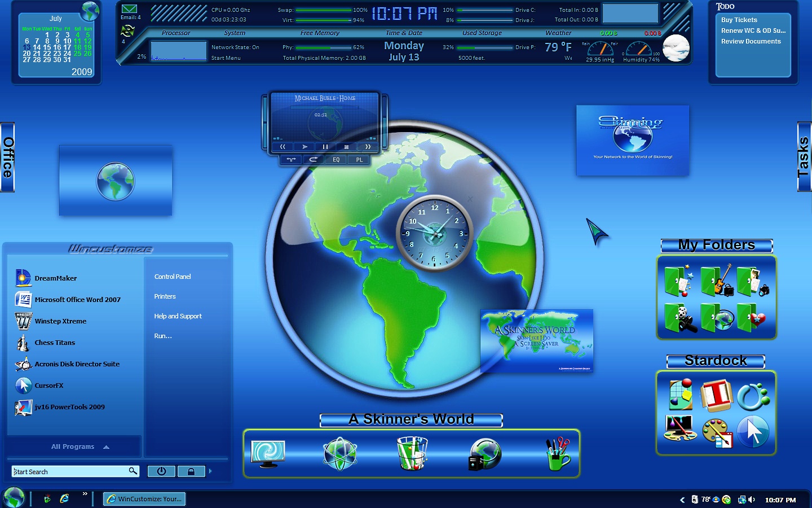Open the globe folder in My Folders

point(717,317)
